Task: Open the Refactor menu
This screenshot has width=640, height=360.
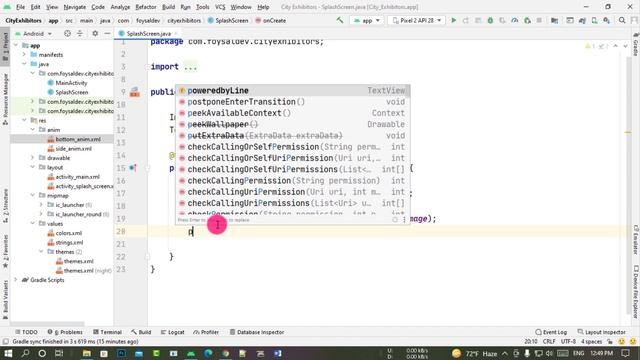Action: [146, 7]
